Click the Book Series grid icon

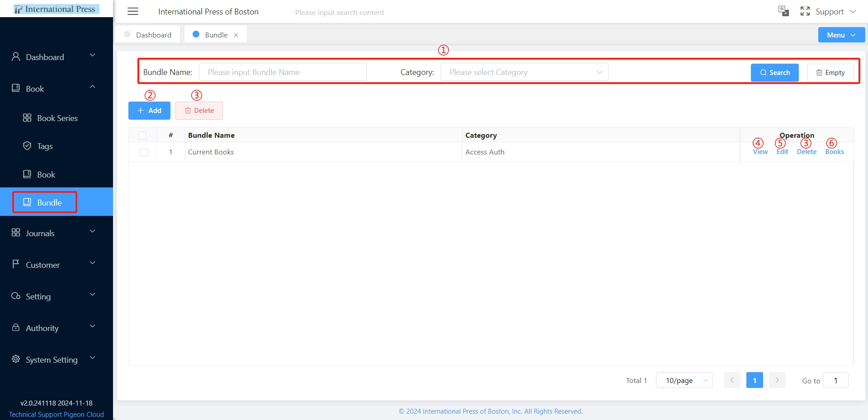(27, 118)
